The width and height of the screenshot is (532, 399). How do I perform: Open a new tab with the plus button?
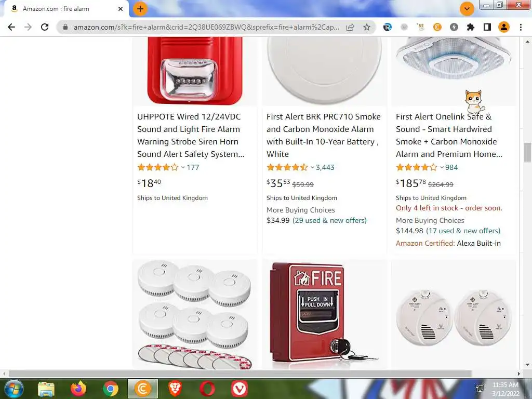coord(140,9)
